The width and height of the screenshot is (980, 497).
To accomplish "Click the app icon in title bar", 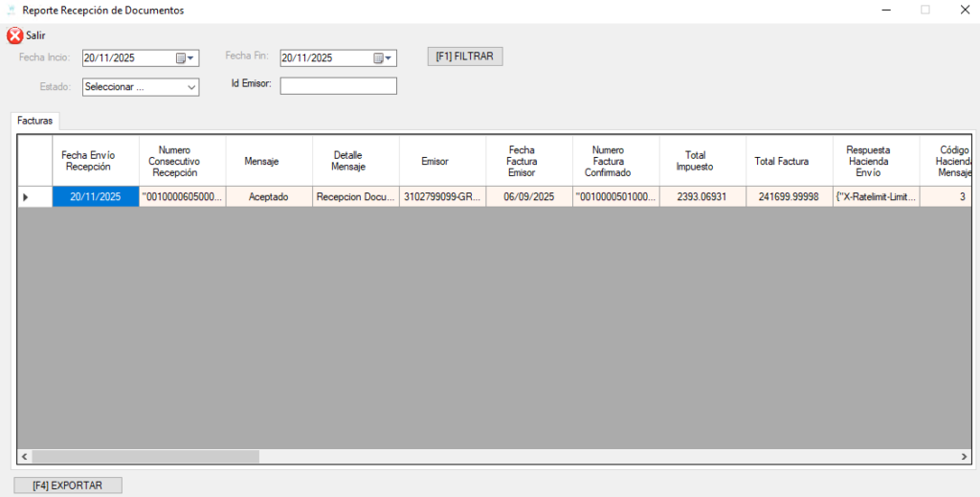I will click(11, 11).
